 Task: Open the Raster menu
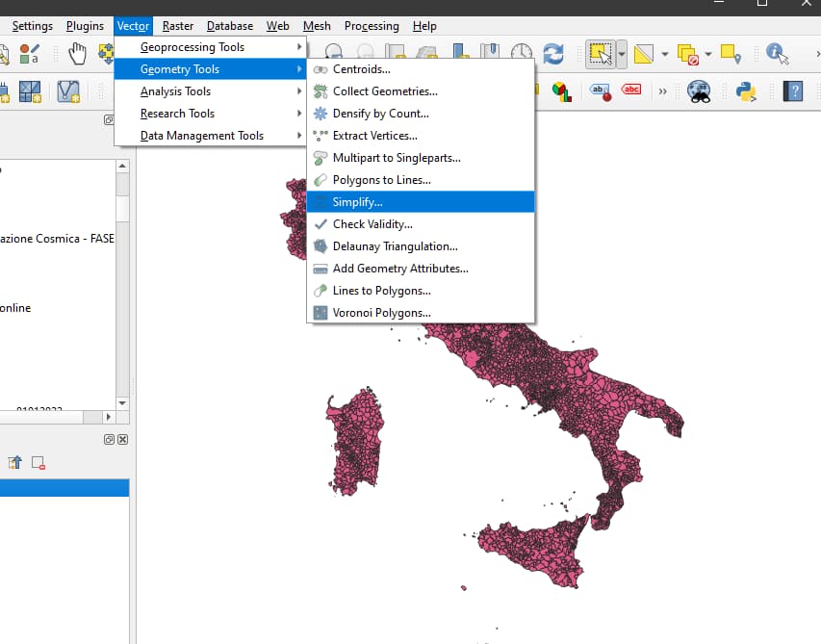178,26
